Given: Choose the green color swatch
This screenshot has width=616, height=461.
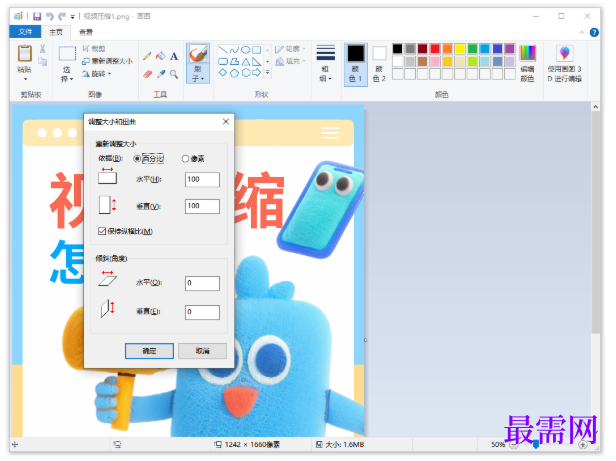Looking at the screenshot, I should (x=473, y=49).
